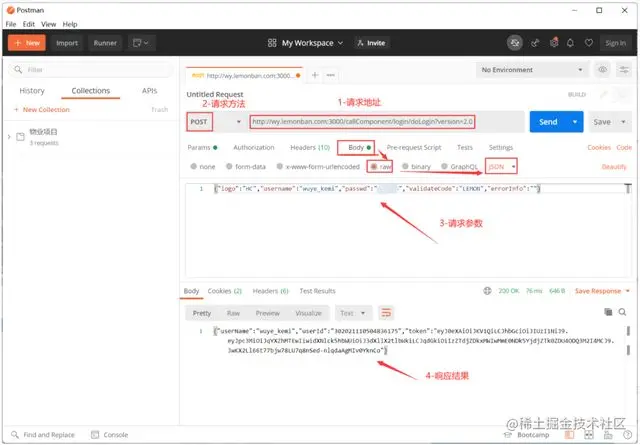Open the response Text format dropdown
This screenshot has width=640, height=445.
[353, 313]
